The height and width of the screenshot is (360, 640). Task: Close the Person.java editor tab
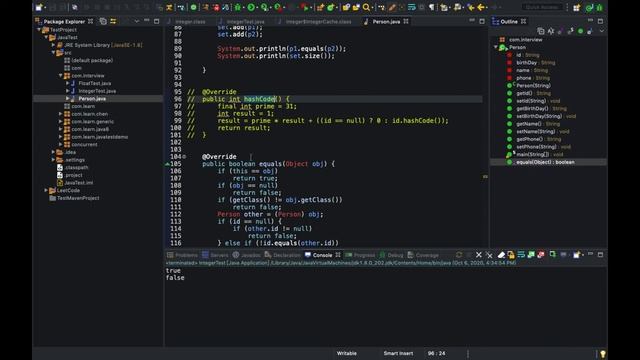(406, 21)
